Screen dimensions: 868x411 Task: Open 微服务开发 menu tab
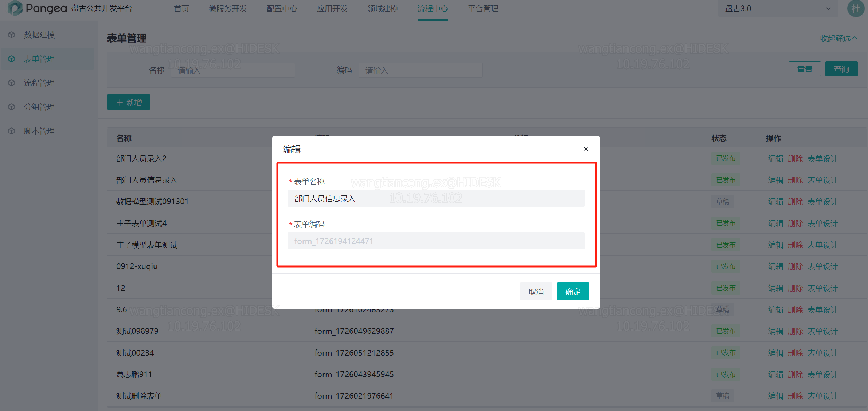(x=228, y=9)
